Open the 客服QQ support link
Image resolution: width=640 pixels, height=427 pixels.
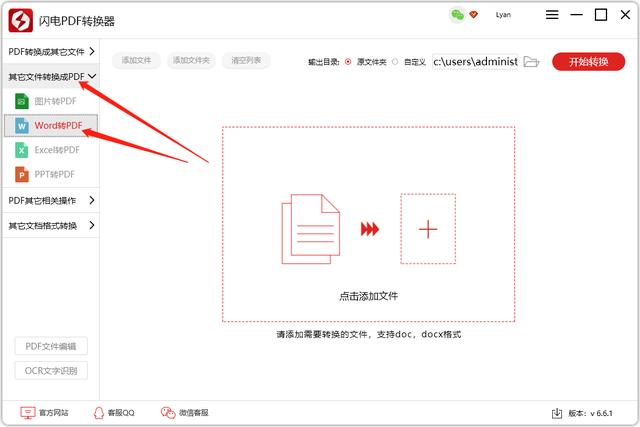[x=114, y=412]
